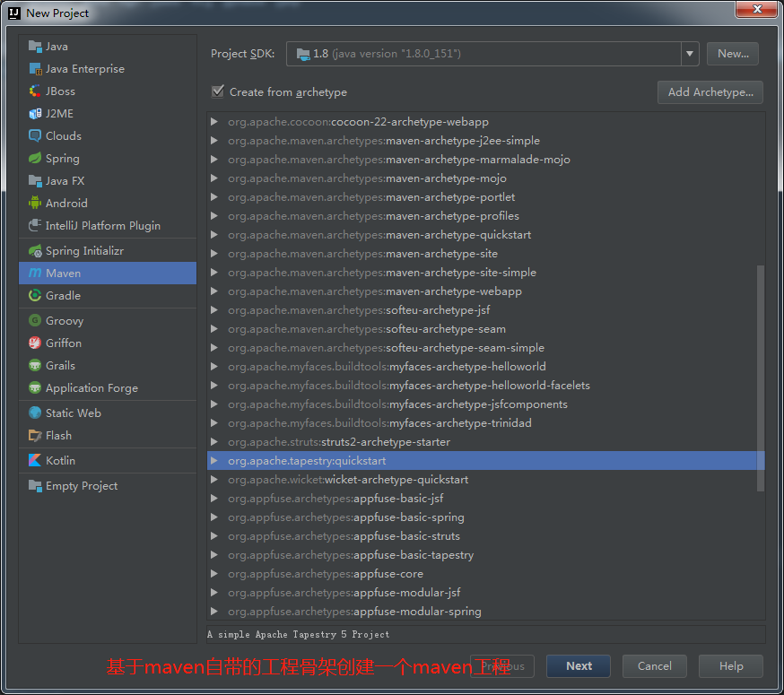
Task: Click the archetype list vertical scrollbar
Action: (x=761, y=378)
